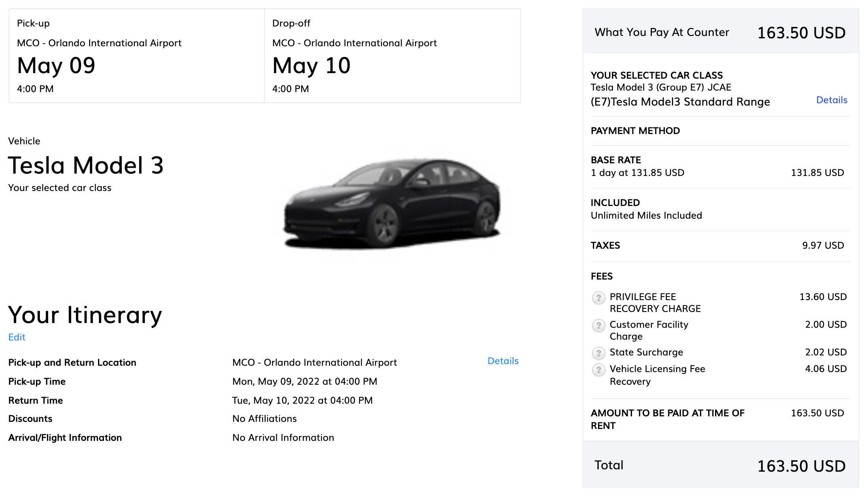The height and width of the screenshot is (497, 868).
Task: Edit your itinerary
Action: (17, 337)
